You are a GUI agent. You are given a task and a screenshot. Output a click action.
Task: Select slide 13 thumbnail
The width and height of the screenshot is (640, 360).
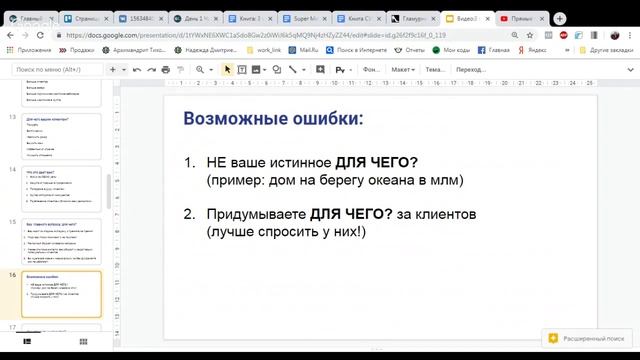61,136
